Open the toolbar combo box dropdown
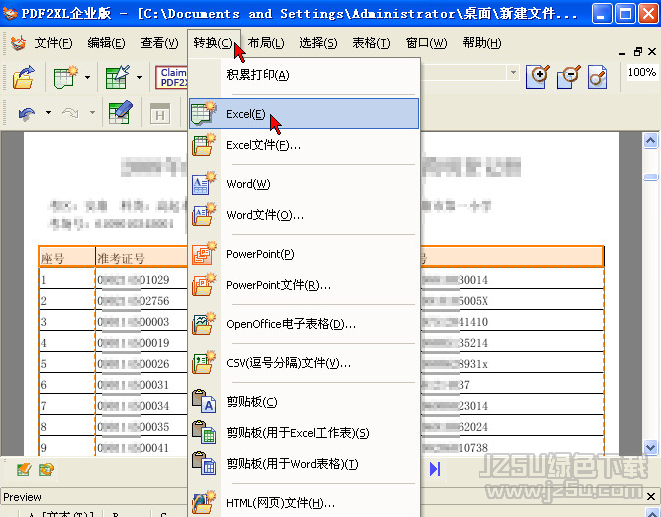 click(513, 73)
